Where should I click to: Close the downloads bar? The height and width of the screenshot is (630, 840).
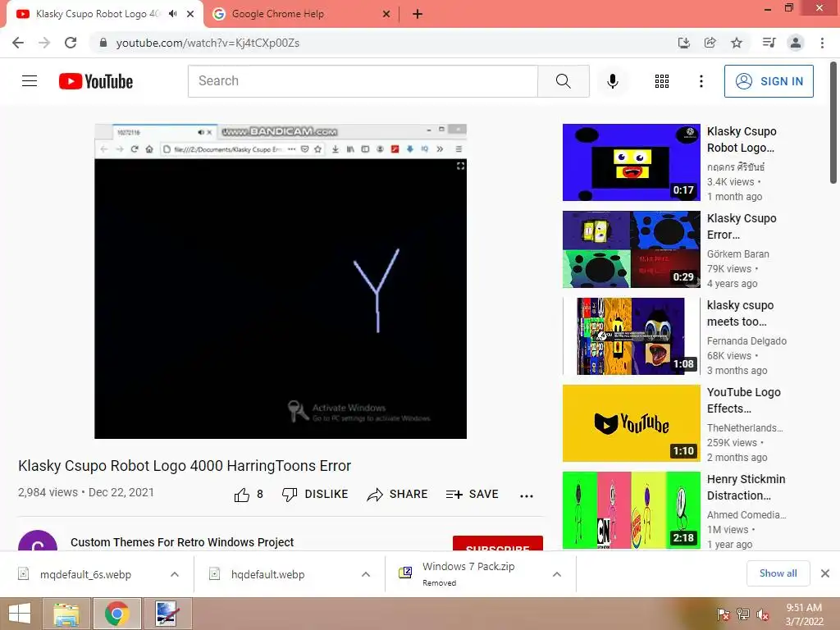point(825,573)
